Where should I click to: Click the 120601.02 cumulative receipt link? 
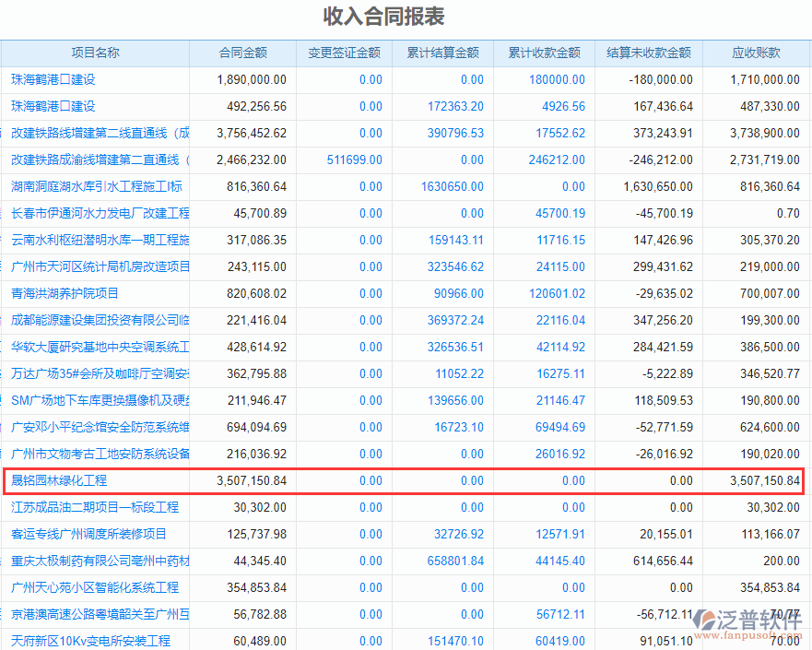coord(557,293)
